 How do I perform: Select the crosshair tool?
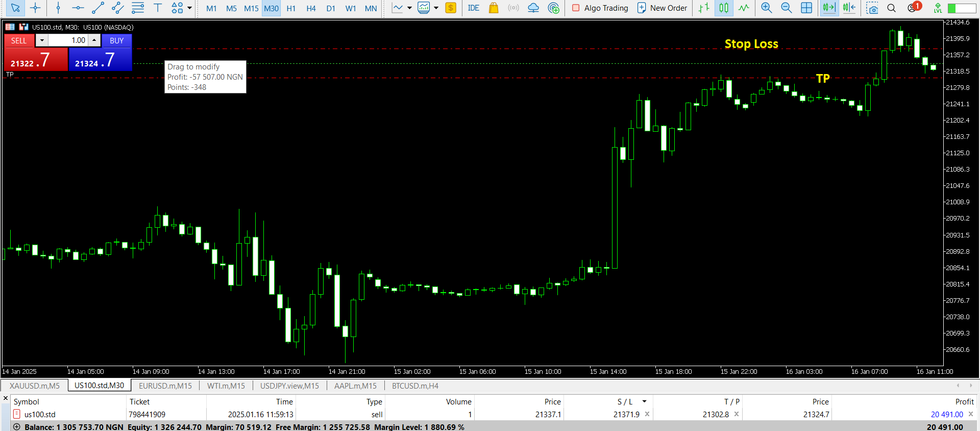click(35, 8)
